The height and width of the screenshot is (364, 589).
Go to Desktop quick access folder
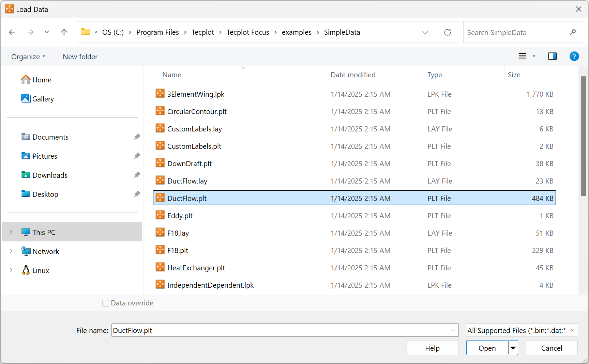40,194
